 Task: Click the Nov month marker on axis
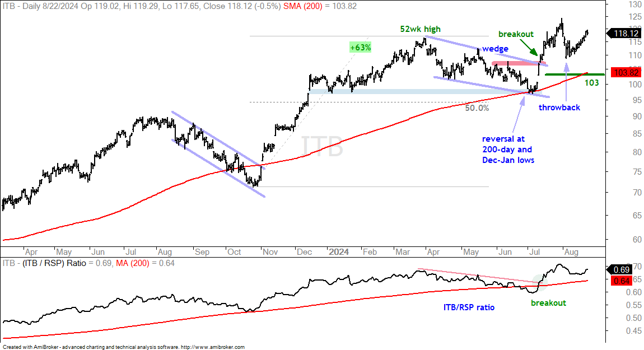click(x=270, y=252)
